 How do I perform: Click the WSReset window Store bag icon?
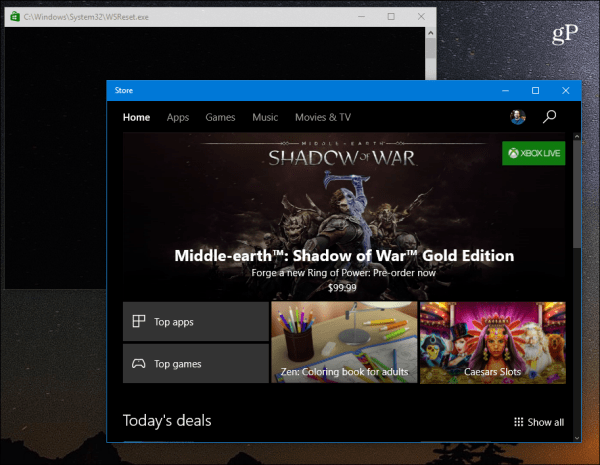tap(15, 17)
